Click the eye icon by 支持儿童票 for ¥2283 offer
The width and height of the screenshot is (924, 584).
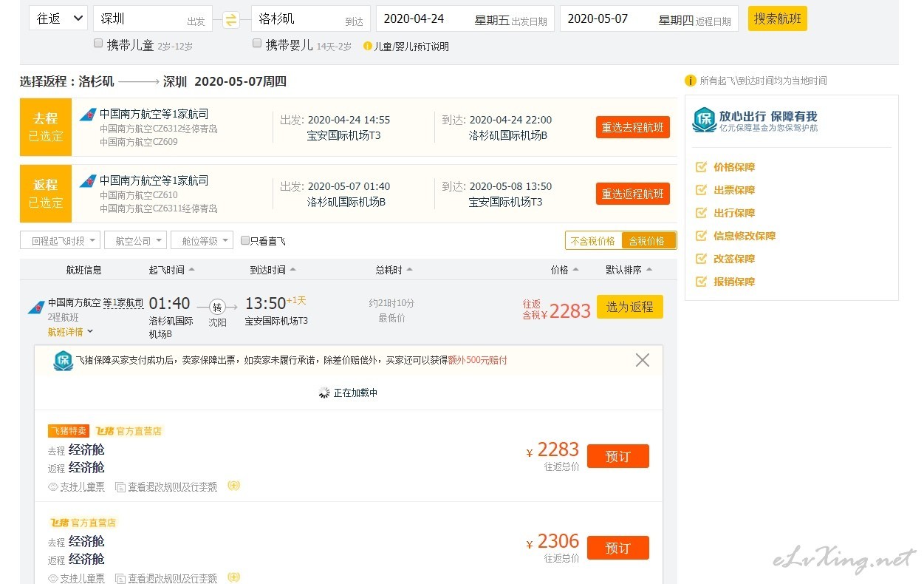click(53, 487)
